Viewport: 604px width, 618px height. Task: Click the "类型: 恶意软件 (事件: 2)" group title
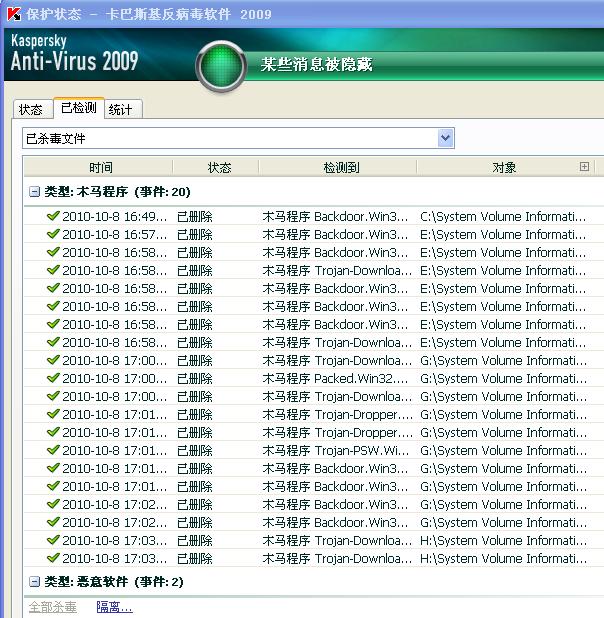[x=114, y=581]
